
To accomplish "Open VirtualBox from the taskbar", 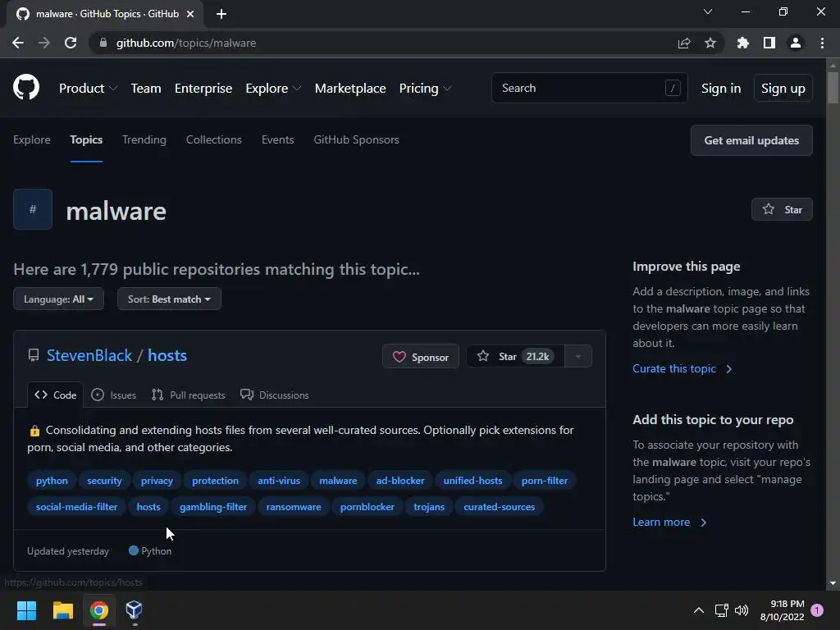I will 134,609.
